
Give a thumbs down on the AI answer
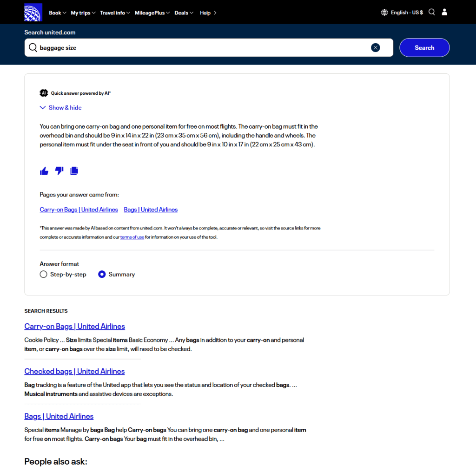[x=59, y=170]
